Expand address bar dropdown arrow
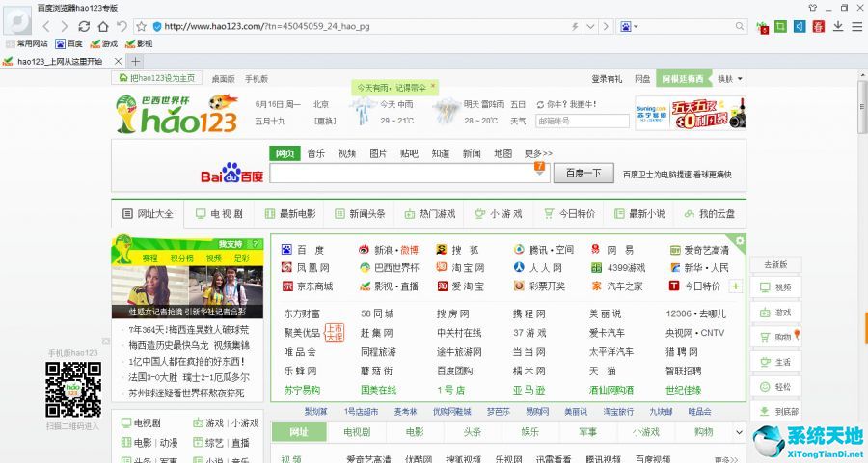Screen dimensions: 868x463 (x=590, y=26)
